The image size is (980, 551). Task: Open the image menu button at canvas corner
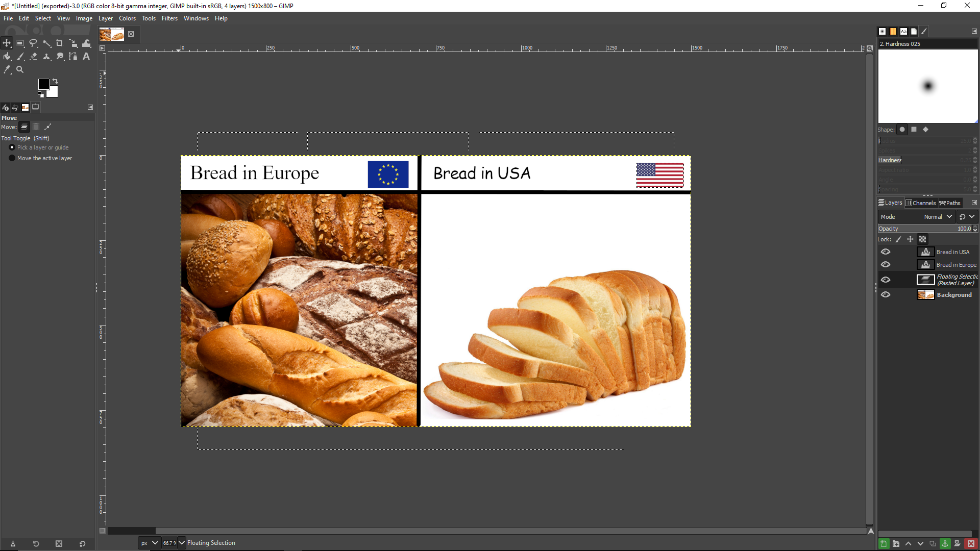[x=102, y=48]
